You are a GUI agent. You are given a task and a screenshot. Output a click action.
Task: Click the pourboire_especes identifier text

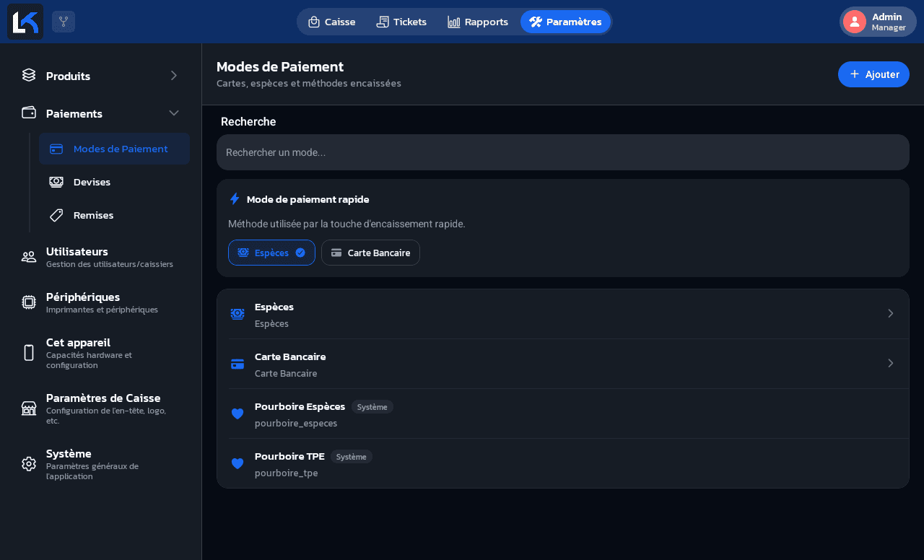click(296, 423)
